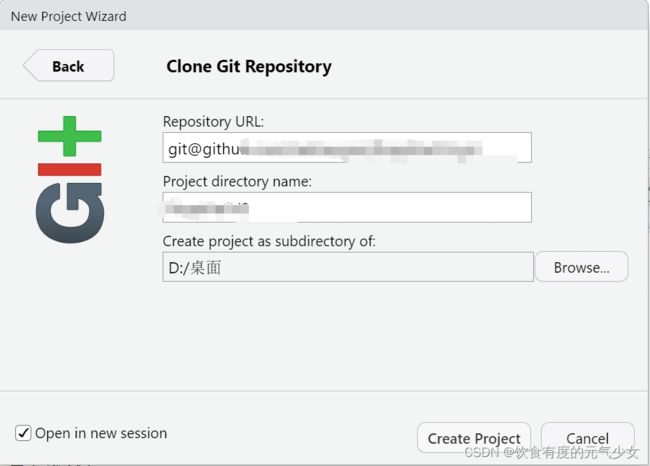This screenshot has width=650, height=466.
Task: Click the 'Clone Git Repository' heading
Action: click(249, 66)
